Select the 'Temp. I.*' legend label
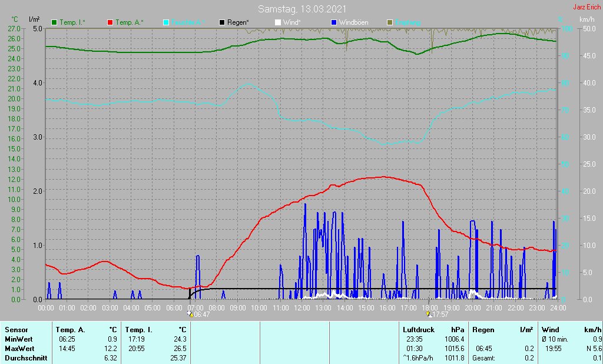 (72, 23)
